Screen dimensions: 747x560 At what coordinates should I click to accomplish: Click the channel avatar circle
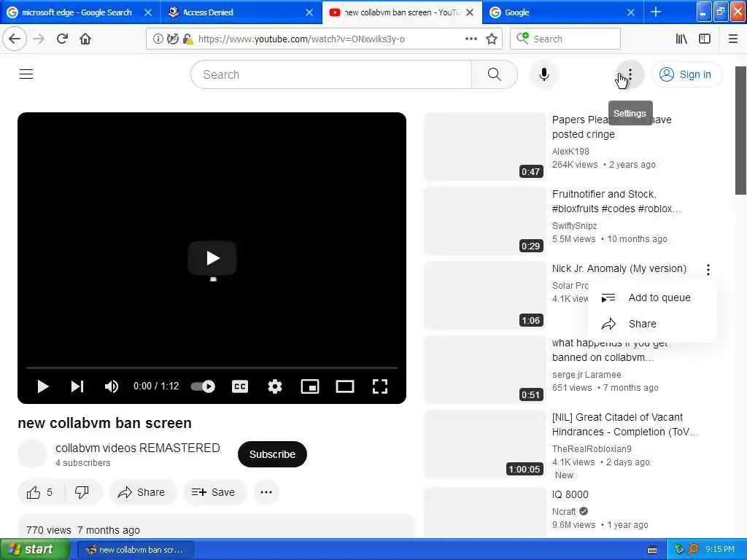click(32, 454)
